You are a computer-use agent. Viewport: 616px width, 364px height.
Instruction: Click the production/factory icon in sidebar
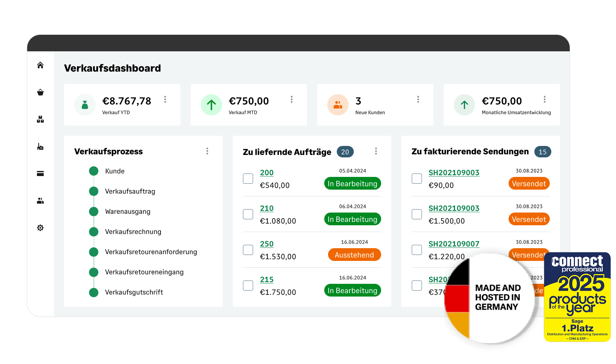[40, 146]
